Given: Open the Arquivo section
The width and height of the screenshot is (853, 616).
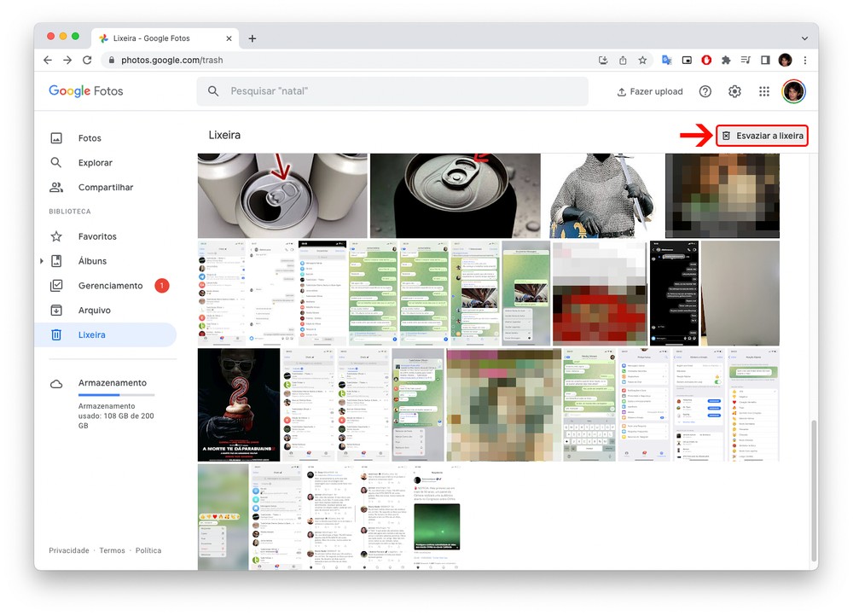Looking at the screenshot, I should pos(95,311).
